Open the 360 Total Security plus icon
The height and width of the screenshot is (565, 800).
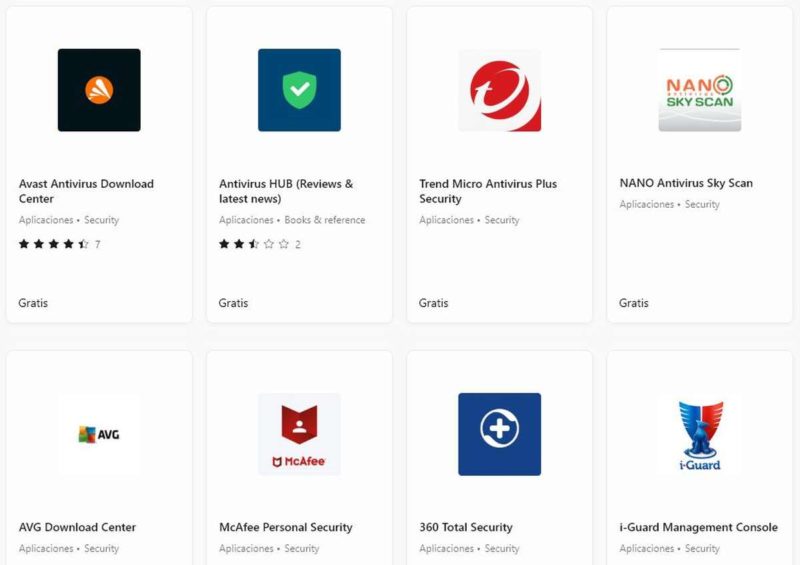click(499, 434)
